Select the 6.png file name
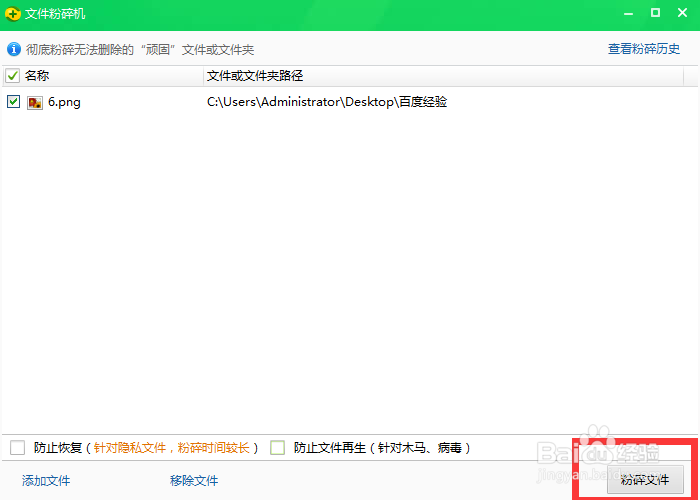 [64, 102]
